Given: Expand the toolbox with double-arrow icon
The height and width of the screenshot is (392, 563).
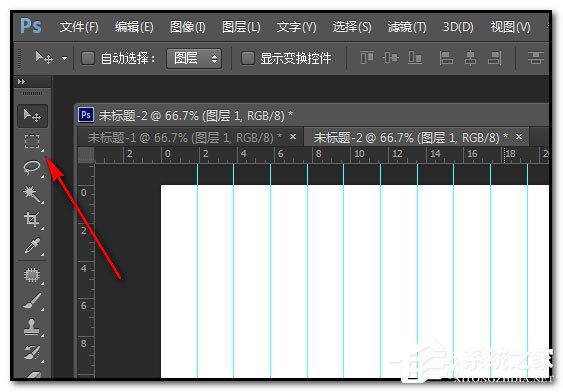Looking at the screenshot, I should coord(22,82).
